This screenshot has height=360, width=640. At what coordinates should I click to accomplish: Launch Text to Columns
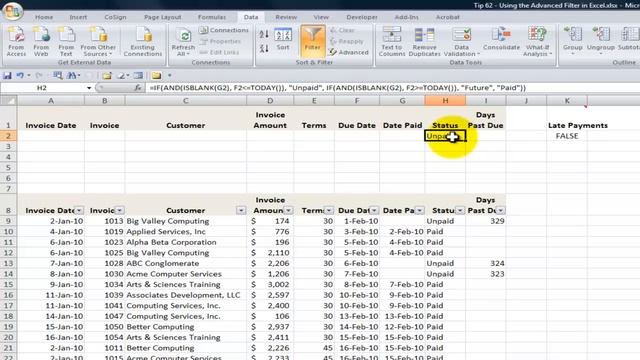click(x=391, y=42)
